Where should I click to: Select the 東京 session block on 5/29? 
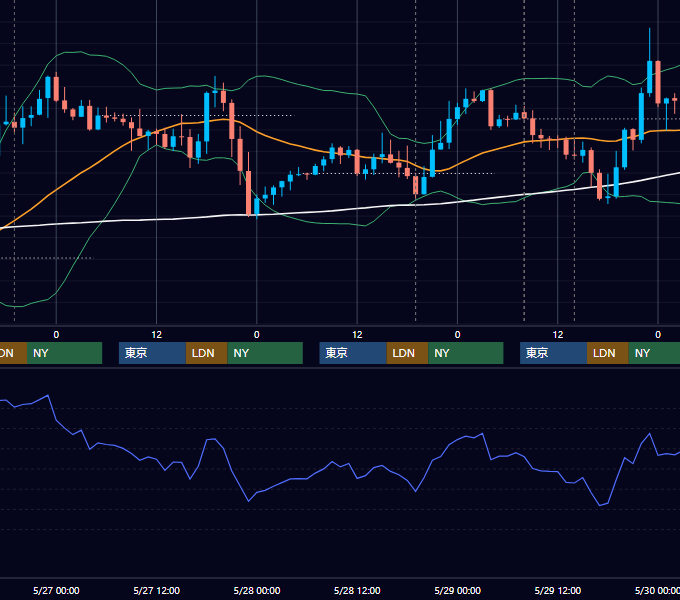pos(554,353)
